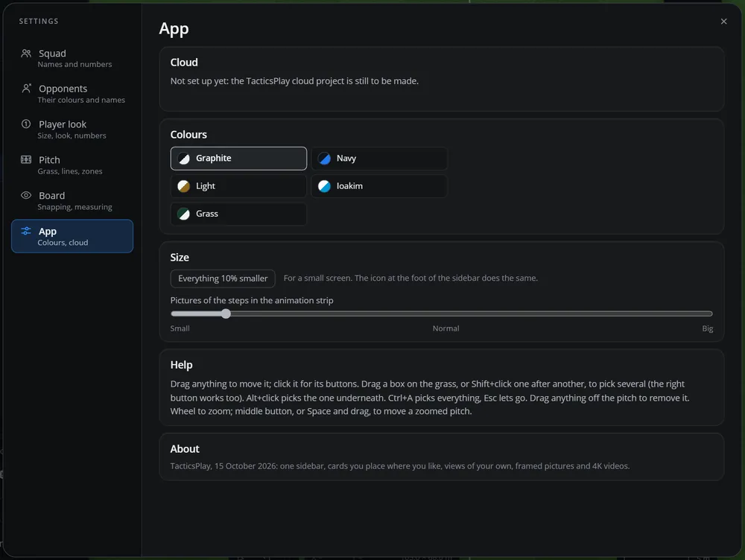This screenshot has width=745, height=560.
Task: Click the 'TacticsPlay, 15 October 2026' about text
Action: [400, 466]
